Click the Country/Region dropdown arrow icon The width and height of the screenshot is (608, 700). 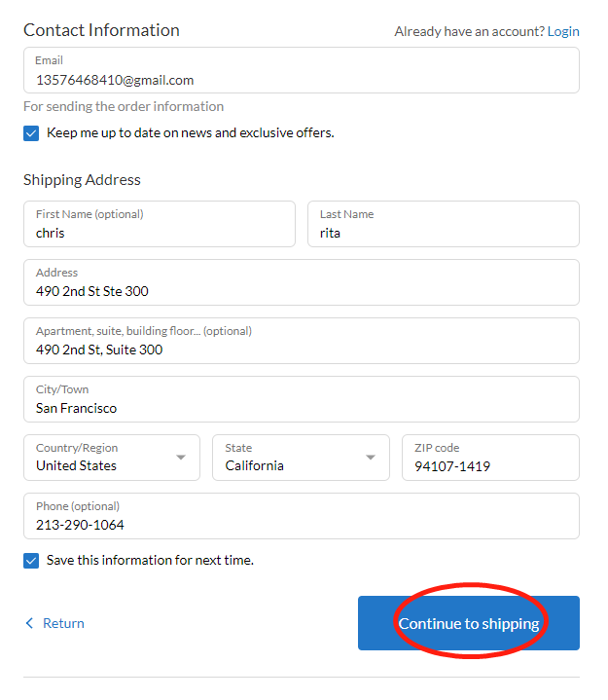click(x=181, y=458)
